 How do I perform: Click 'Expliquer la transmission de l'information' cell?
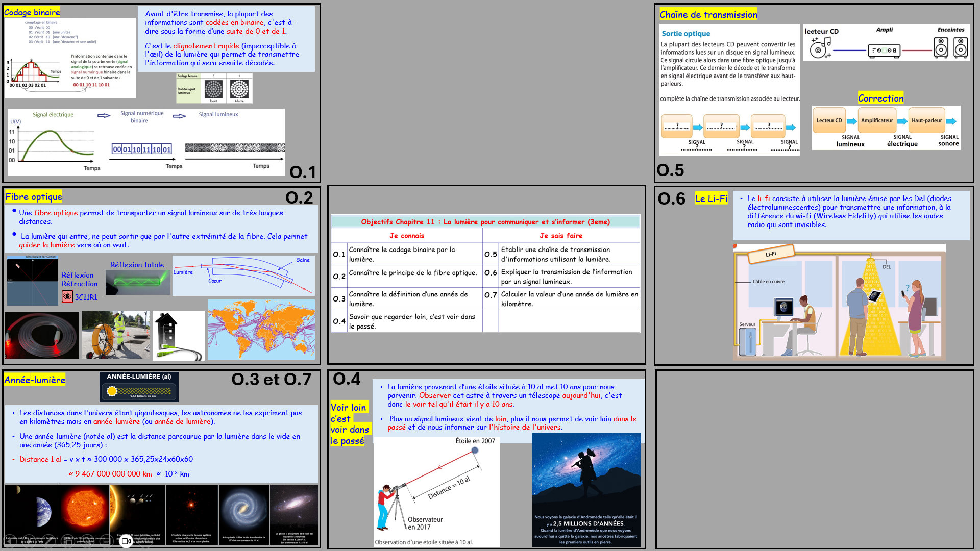[x=569, y=276]
